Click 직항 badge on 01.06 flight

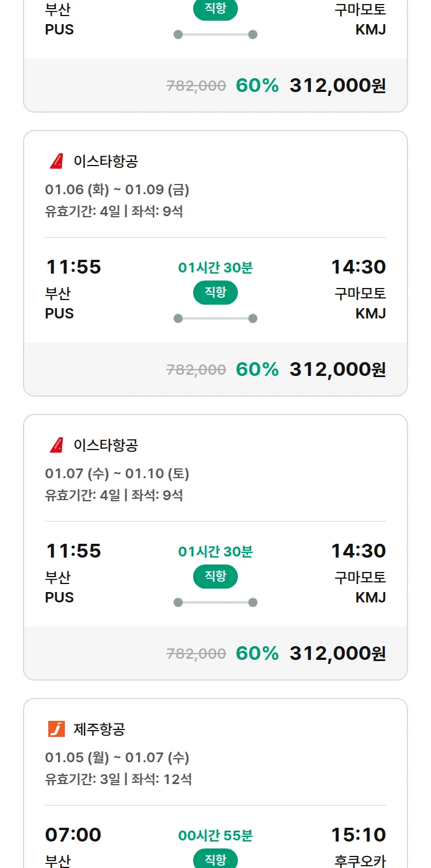(215, 293)
